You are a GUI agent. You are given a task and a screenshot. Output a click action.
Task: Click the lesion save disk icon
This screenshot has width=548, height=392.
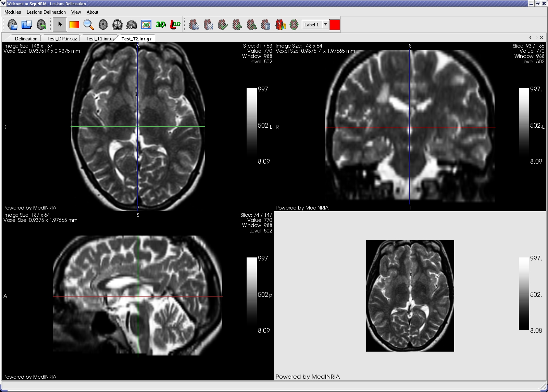[209, 25]
